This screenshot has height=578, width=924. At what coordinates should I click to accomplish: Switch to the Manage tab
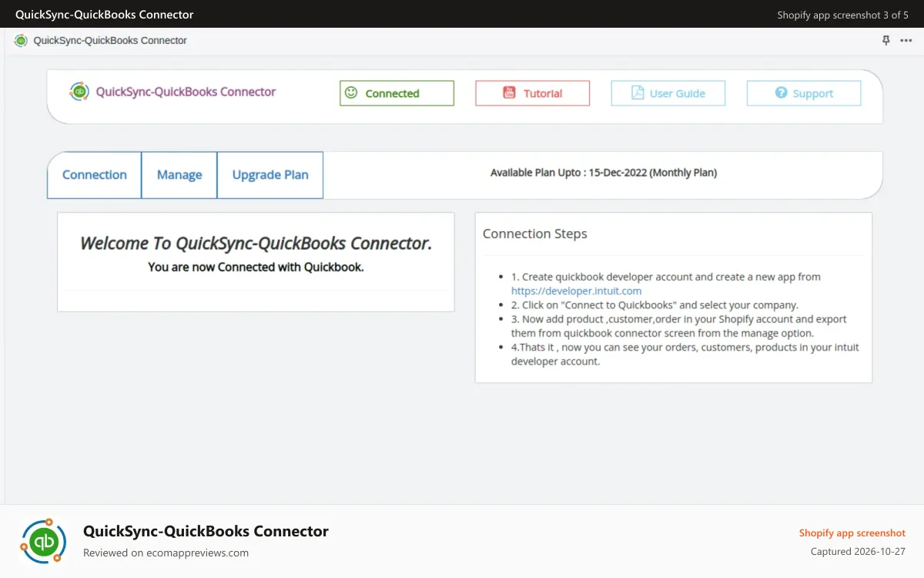[179, 175]
